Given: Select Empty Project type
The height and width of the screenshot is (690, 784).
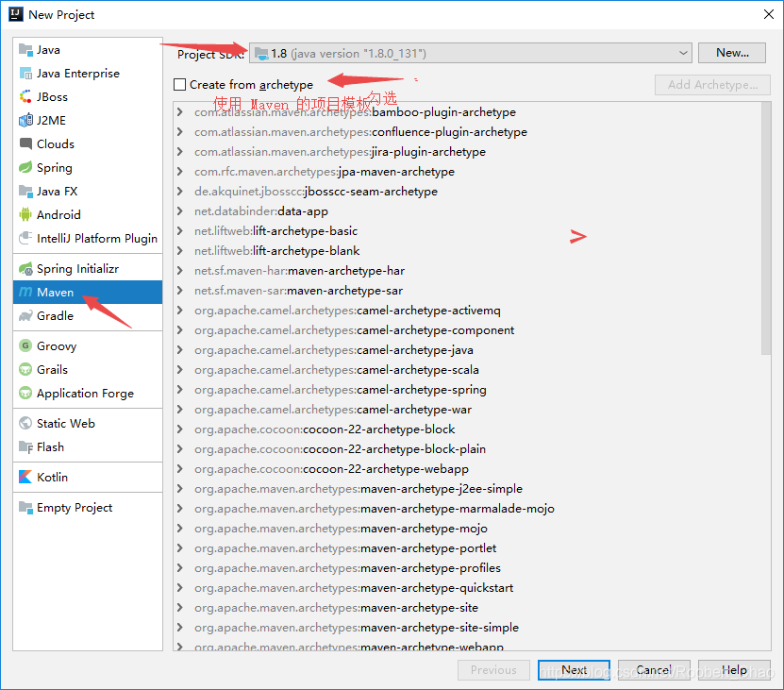Looking at the screenshot, I should coord(88,508).
